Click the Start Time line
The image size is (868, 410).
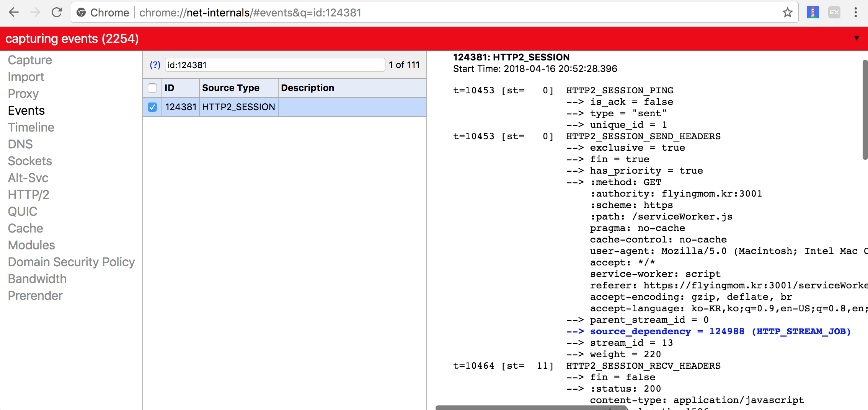tap(535, 69)
